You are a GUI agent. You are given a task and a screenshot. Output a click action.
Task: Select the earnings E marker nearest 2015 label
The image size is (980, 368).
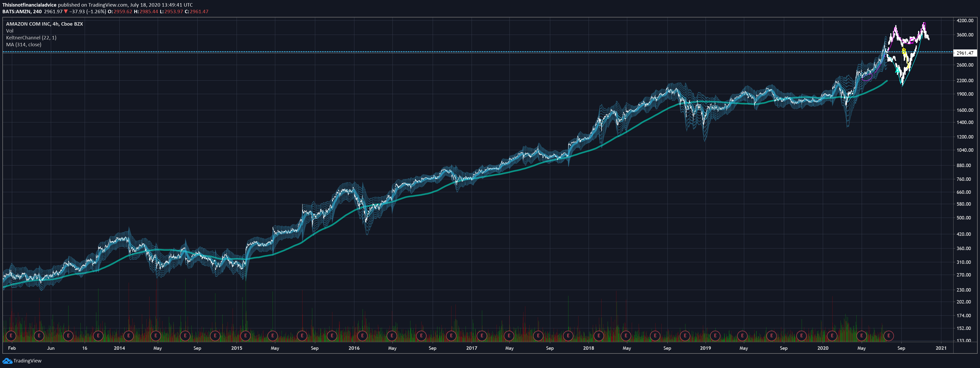click(245, 336)
